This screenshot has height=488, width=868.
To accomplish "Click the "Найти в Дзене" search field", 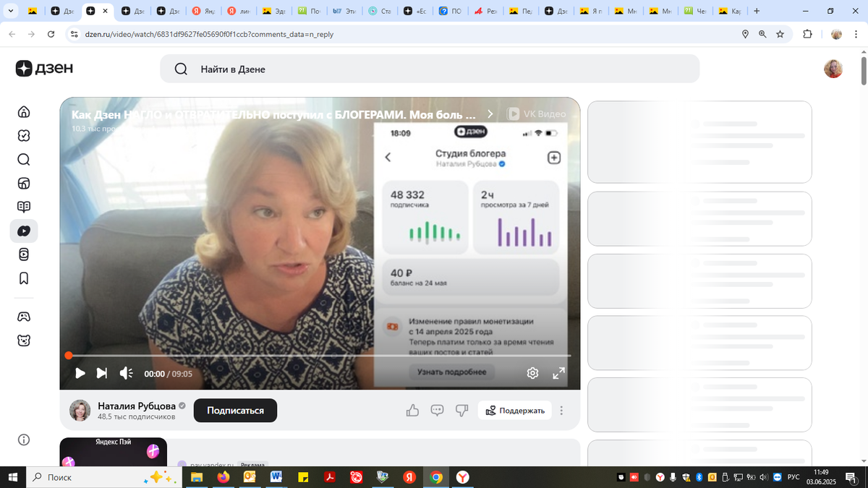I will click(x=430, y=69).
